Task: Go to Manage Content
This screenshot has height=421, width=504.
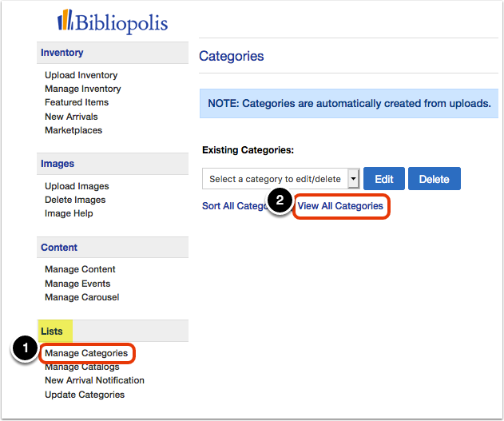Action: (x=80, y=269)
